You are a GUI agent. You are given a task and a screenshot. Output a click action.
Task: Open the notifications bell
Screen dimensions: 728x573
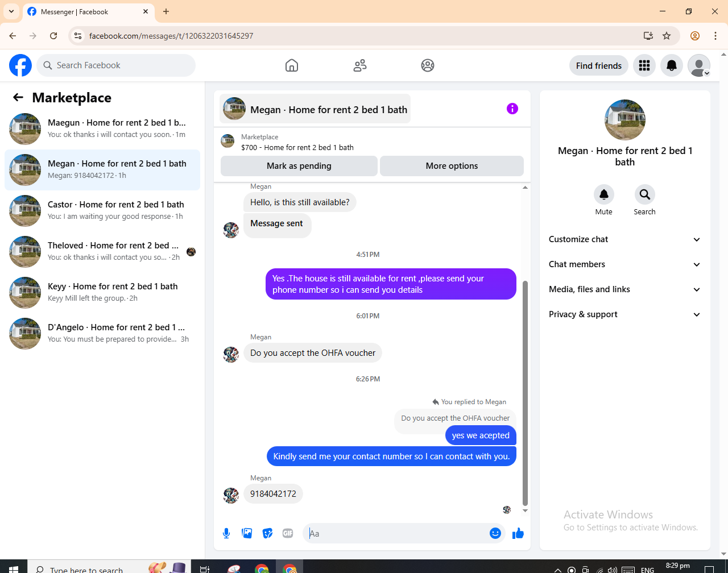pyautogui.click(x=672, y=65)
